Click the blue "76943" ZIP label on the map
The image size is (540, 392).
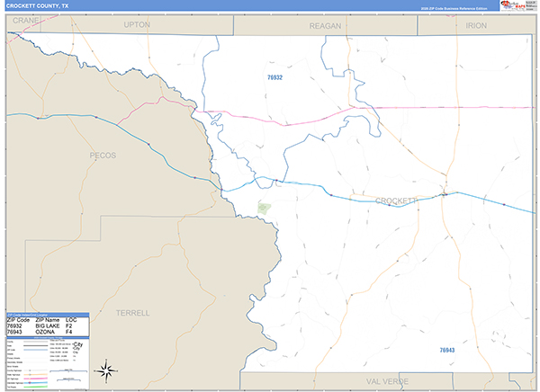click(x=447, y=350)
